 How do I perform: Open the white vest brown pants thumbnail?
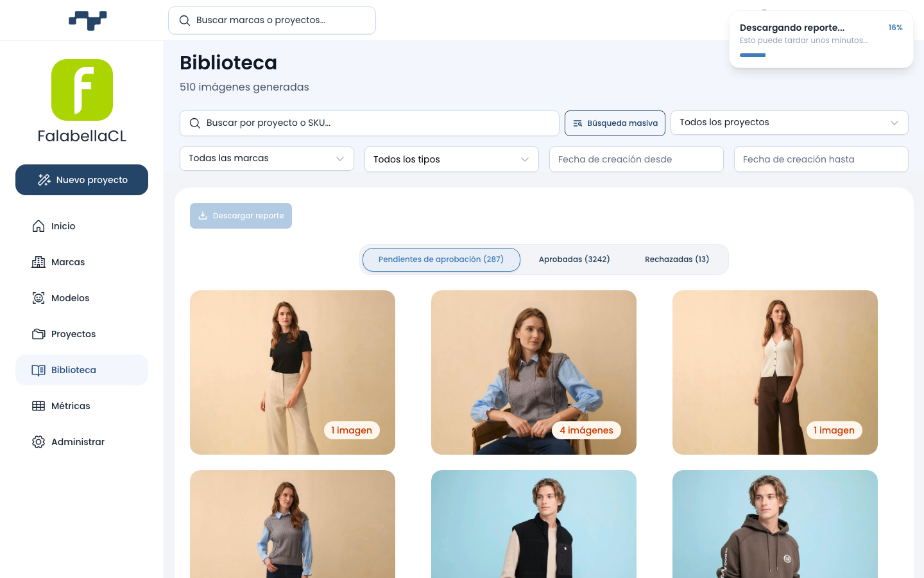pos(775,372)
